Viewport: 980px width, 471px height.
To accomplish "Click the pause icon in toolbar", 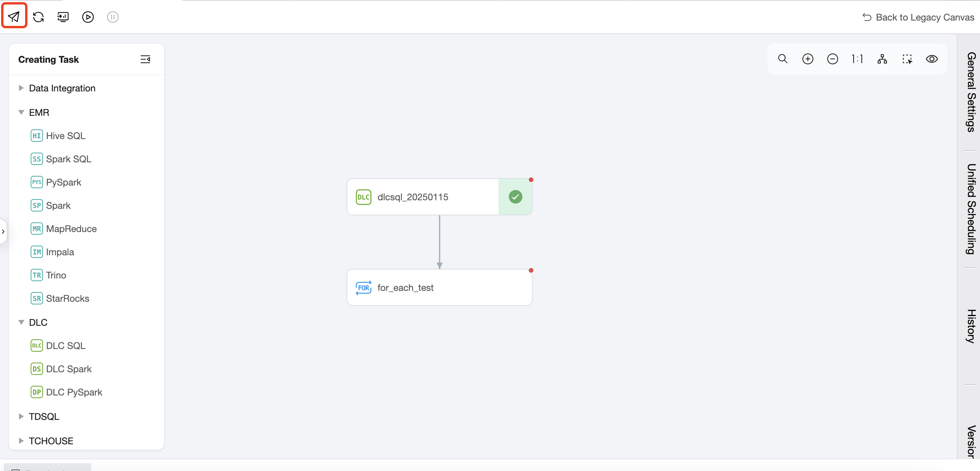I will pyautogui.click(x=113, y=17).
